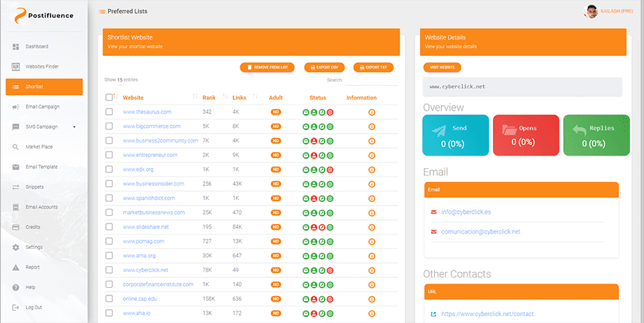Image resolution: width=644 pixels, height=323 pixels.
Task: Focus the Search input field above table
Action: tap(371, 80)
